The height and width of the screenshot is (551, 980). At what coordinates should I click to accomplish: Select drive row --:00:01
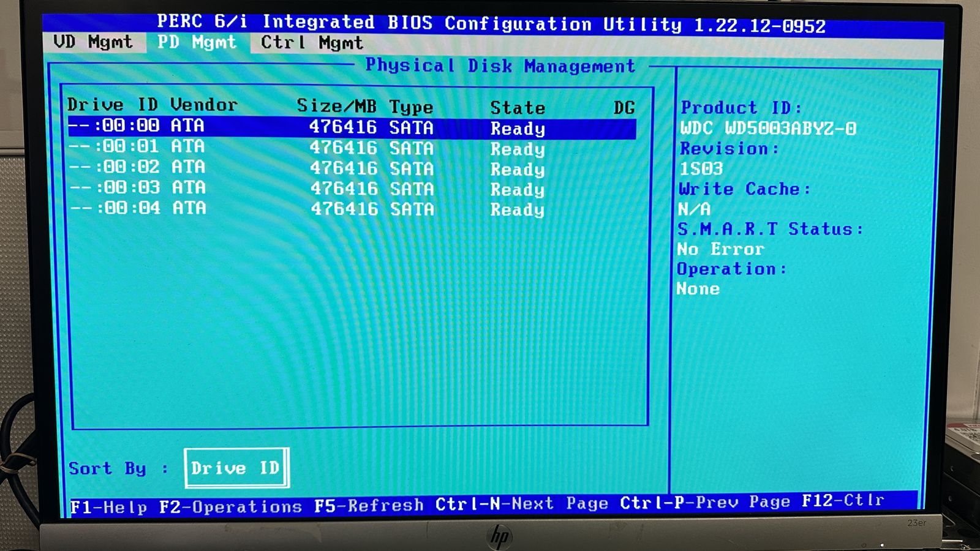pyautogui.click(x=352, y=148)
